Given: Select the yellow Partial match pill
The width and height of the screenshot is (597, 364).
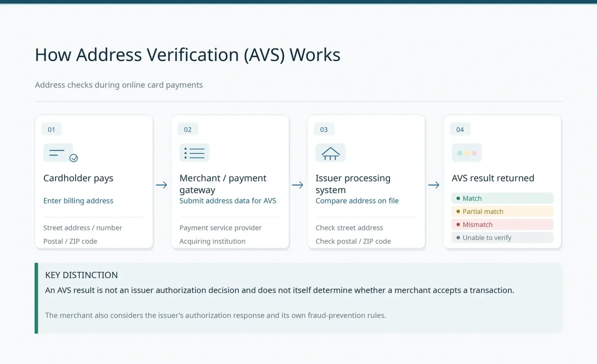Looking at the screenshot, I should pyautogui.click(x=502, y=211).
